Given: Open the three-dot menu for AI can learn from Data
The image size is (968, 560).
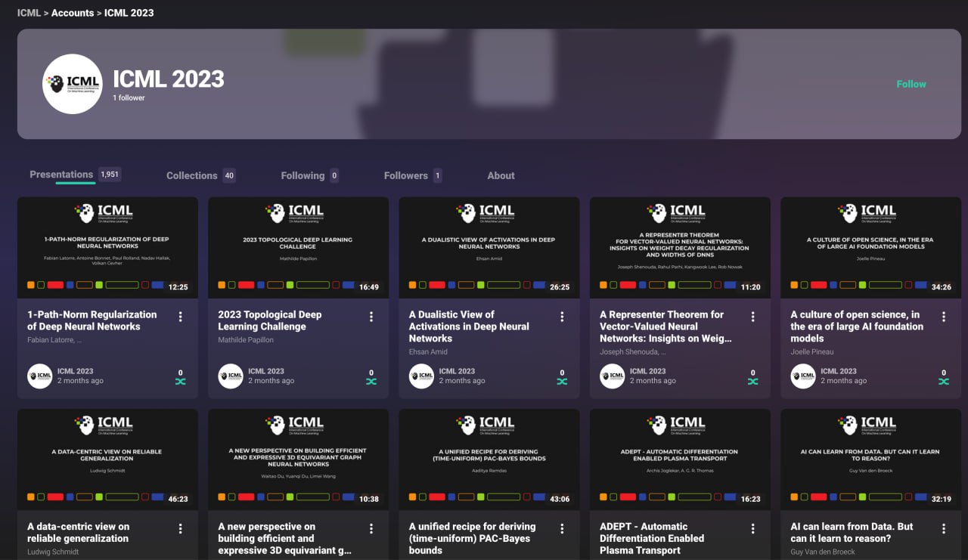Looking at the screenshot, I should [944, 529].
